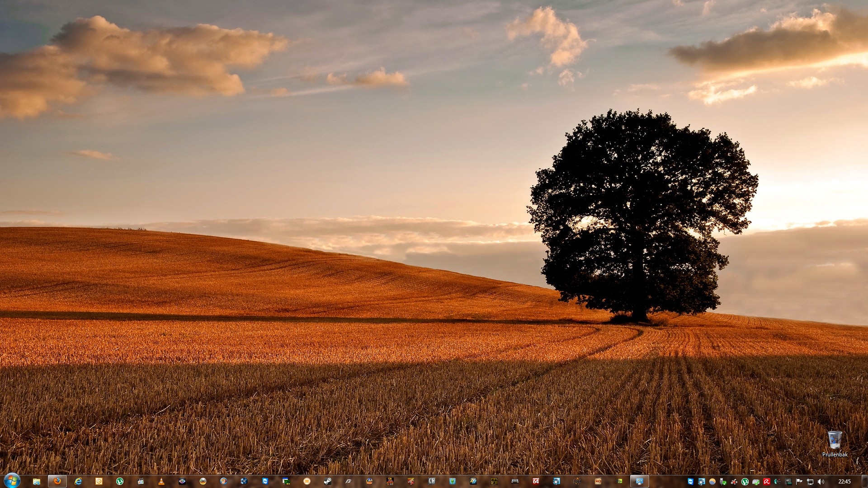868x488 pixels.
Task: Launch Media Player Classic from the taskbar
Action: [x=141, y=481]
